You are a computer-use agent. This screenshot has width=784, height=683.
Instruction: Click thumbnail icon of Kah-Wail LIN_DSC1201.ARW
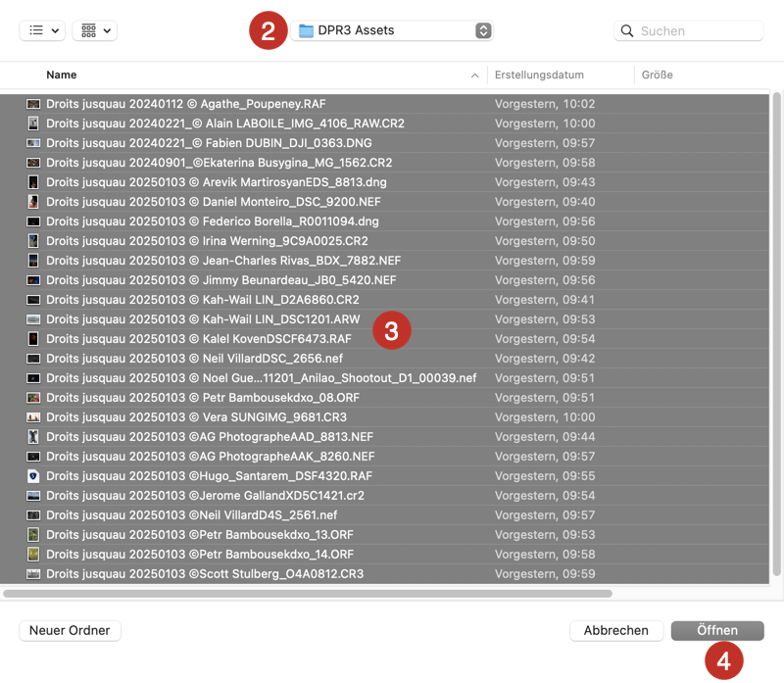tap(33, 319)
